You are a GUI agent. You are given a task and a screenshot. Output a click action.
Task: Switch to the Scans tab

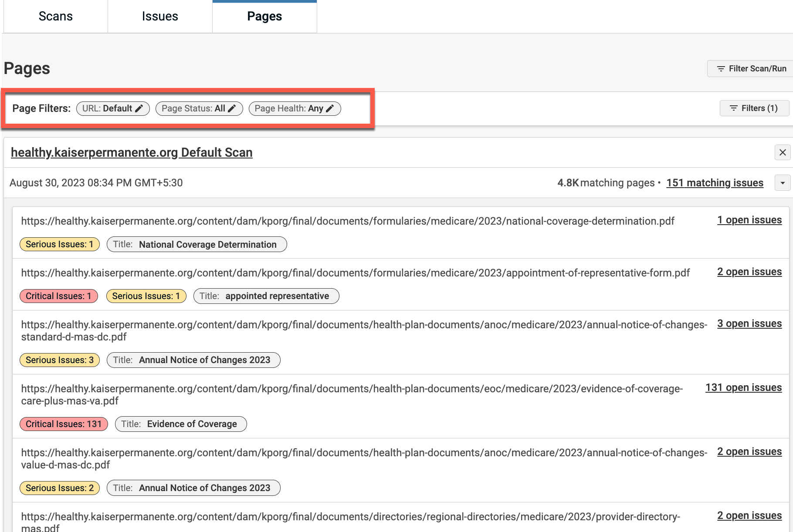point(55,17)
